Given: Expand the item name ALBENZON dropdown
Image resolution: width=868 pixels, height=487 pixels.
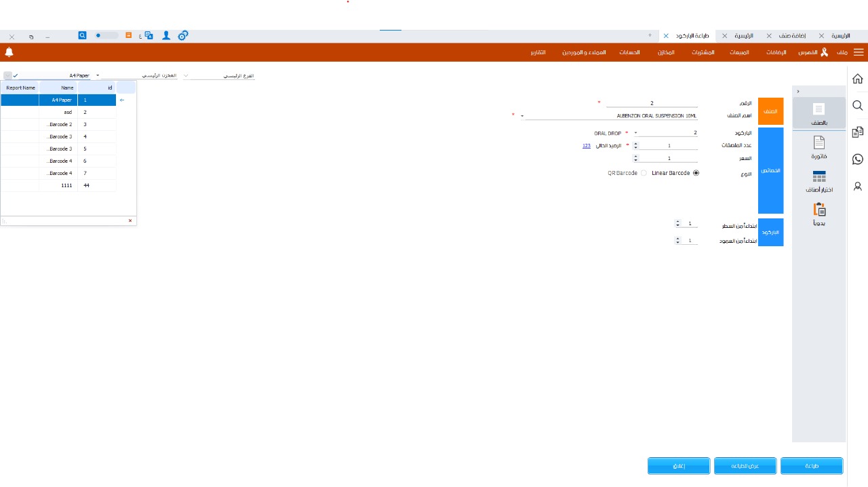Looking at the screenshot, I should coord(521,116).
